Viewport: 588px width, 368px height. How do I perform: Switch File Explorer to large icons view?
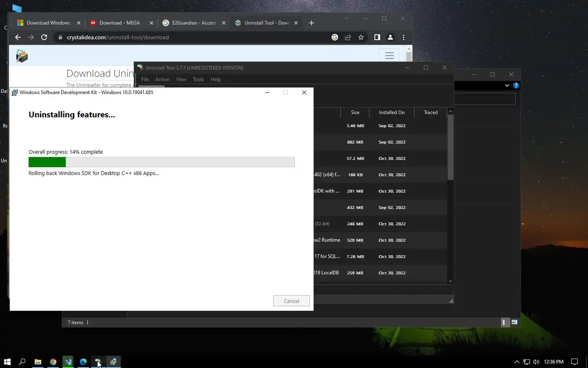[514, 322]
